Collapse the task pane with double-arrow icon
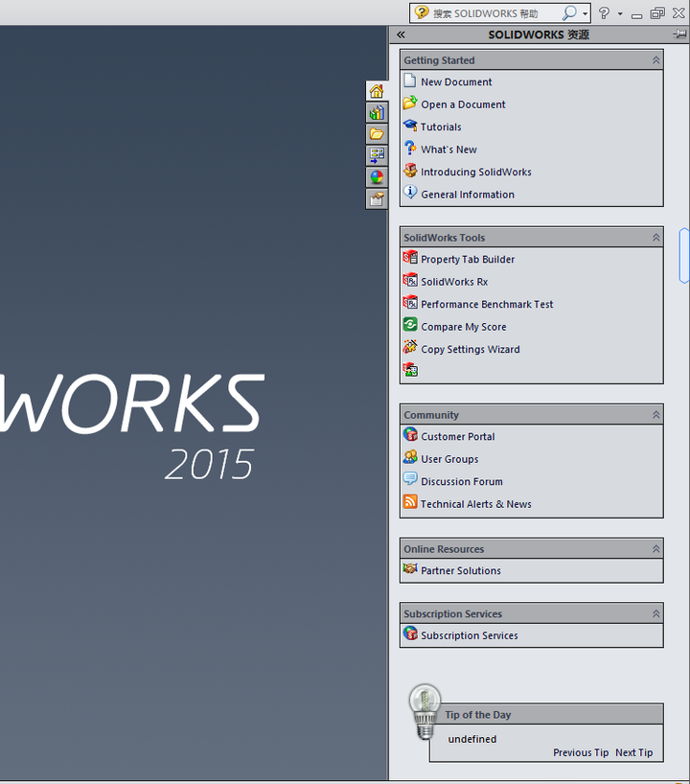 coord(401,35)
